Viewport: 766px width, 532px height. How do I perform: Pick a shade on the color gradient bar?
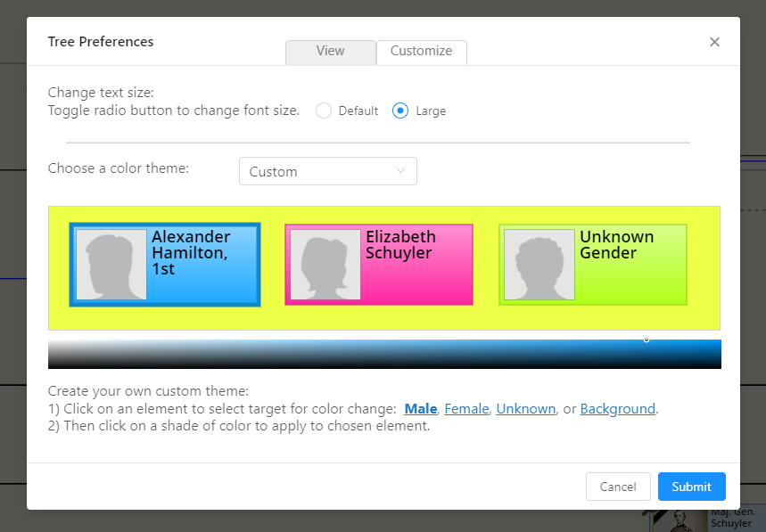(383, 354)
